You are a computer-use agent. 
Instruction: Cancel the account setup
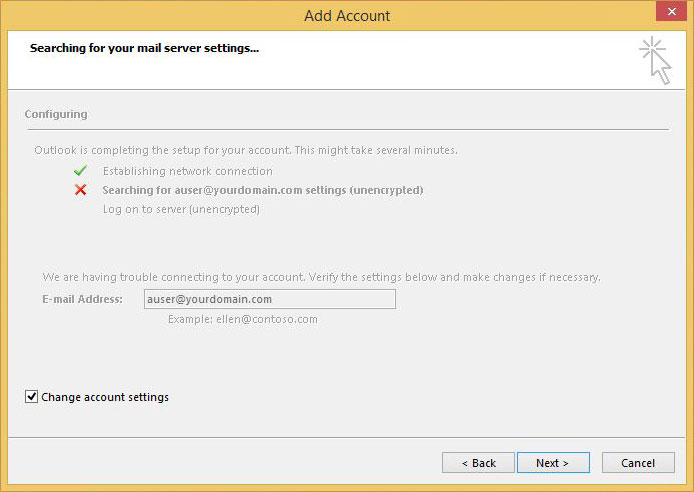click(x=638, y=463)
